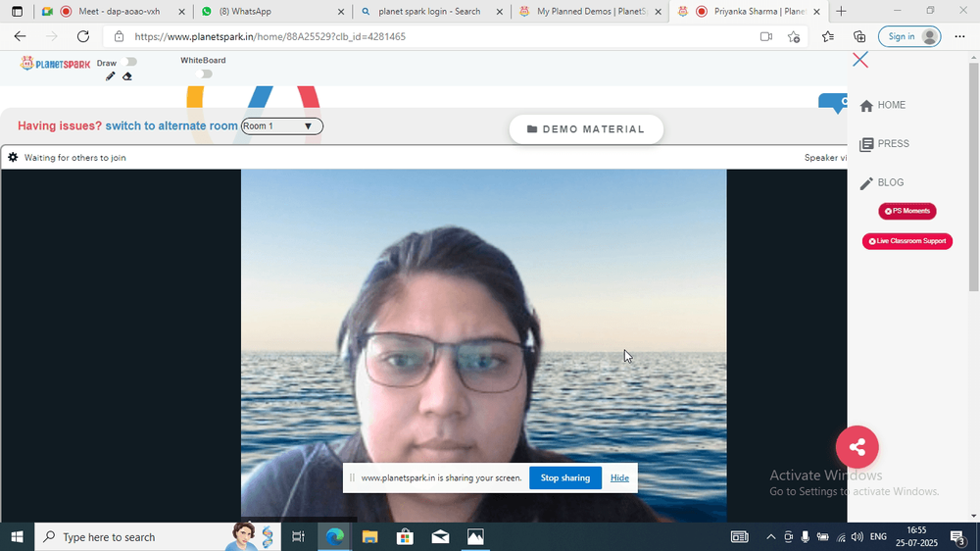Screen dimensions: 980x551
Task: Switch to My Planned Demos tab
Action: pyautogui.click(x=589, y=11)
